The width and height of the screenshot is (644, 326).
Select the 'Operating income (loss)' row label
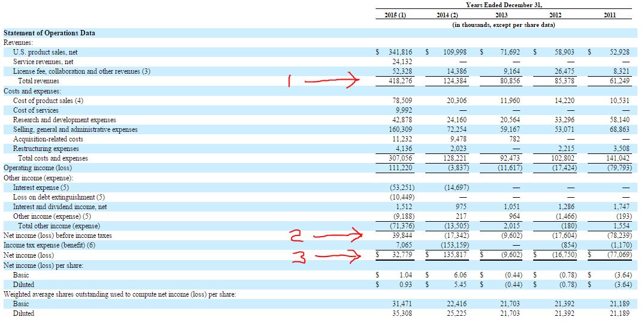click(x=38, y=168)
